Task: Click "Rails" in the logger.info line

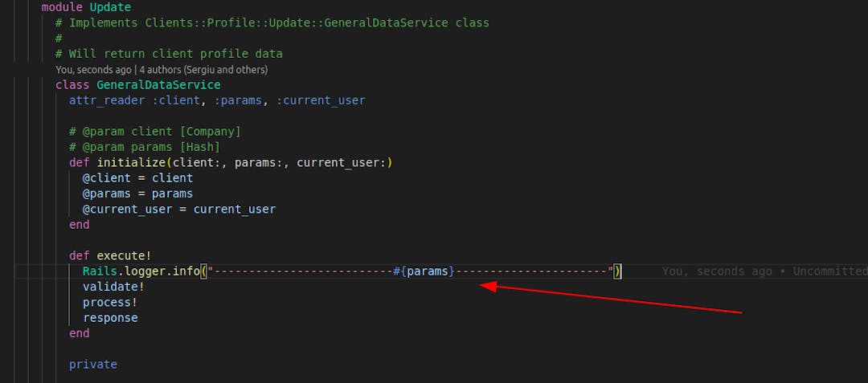Action: coord(100,271)
